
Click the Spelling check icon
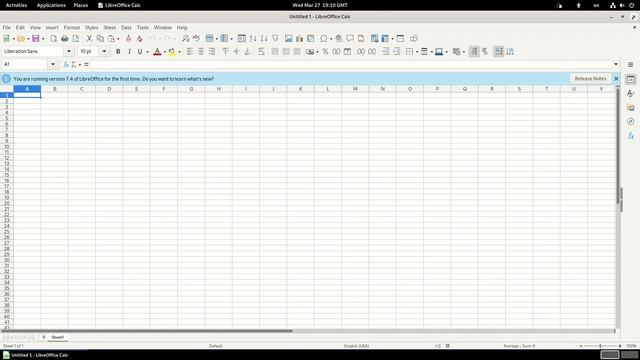(x=196, y=38)
